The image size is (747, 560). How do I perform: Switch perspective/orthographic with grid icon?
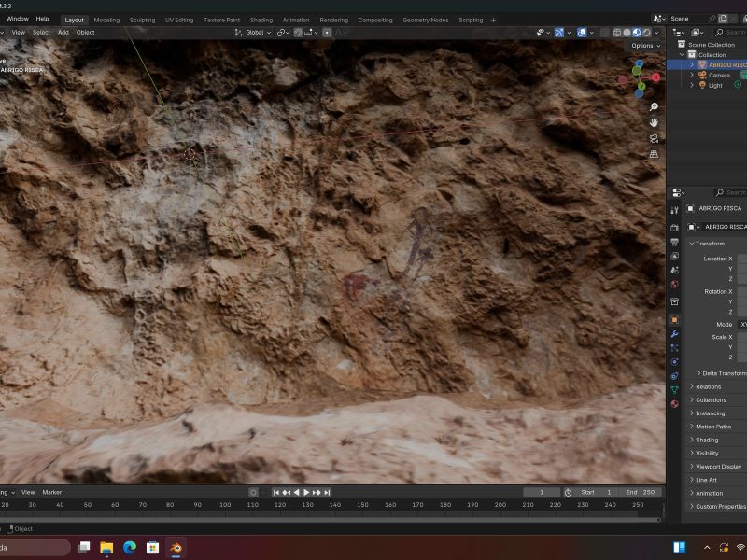point(655,154)
